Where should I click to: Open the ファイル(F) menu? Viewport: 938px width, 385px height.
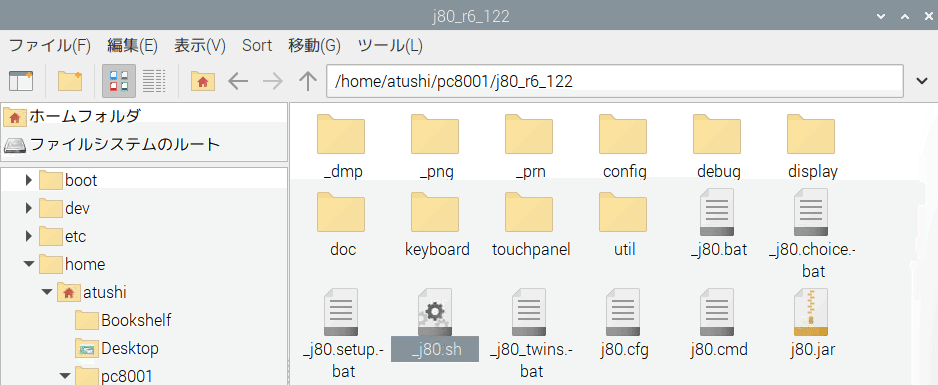click(50, 45)
